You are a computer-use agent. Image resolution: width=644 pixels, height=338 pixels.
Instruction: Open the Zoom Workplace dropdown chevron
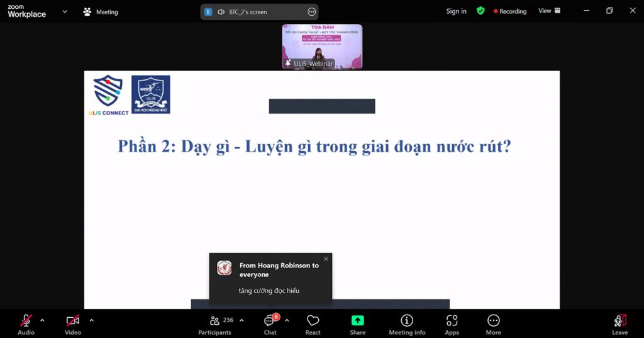pos(64,11)
